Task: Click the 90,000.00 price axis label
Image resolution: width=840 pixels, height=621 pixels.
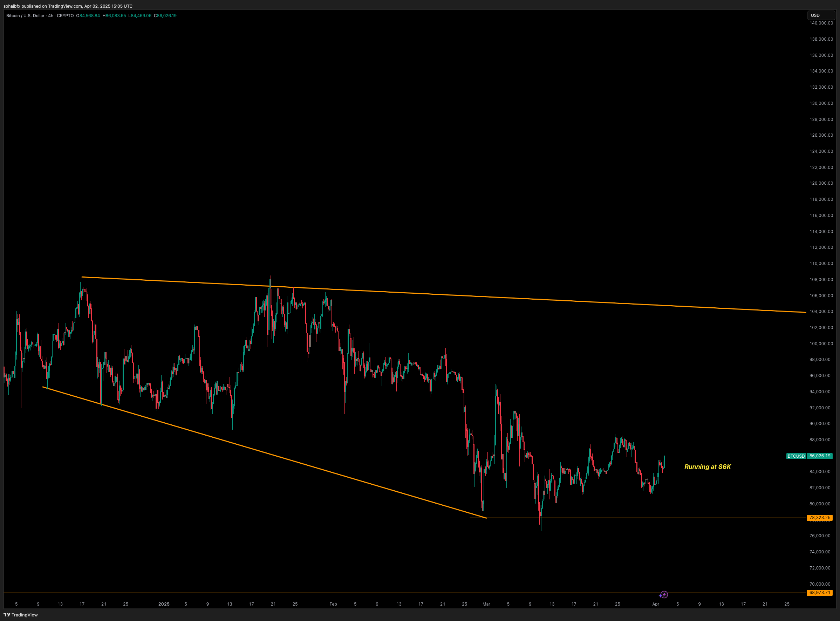Action: point(820,423)
